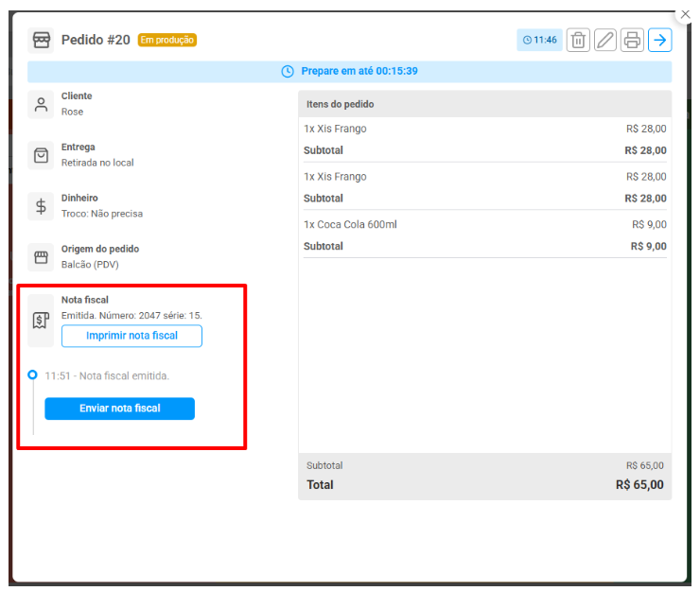
Task: Advance order with the arrow icon
Action: (659, 41)
